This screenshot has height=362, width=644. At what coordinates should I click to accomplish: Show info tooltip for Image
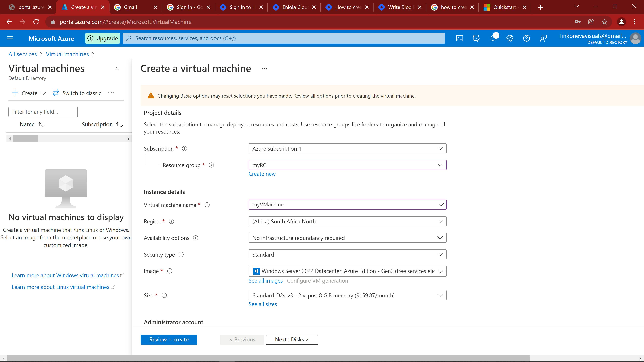(x=170, y=271)
